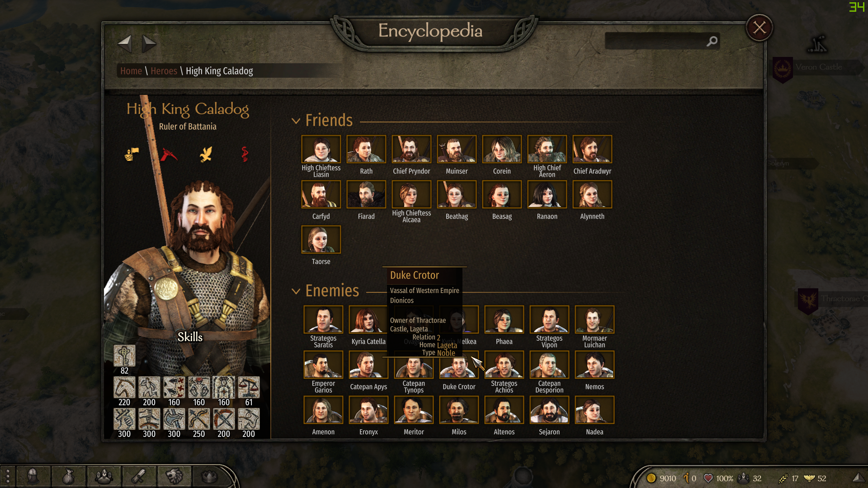The height and width of the screenshot is (488, 868).
Task: Click into the encyclopedia search field
Action: 656,41
